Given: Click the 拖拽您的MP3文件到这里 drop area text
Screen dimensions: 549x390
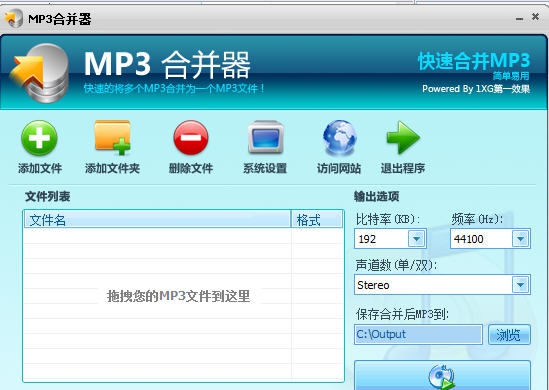Looking at the screenshot, I should click(x=179, y=296).
